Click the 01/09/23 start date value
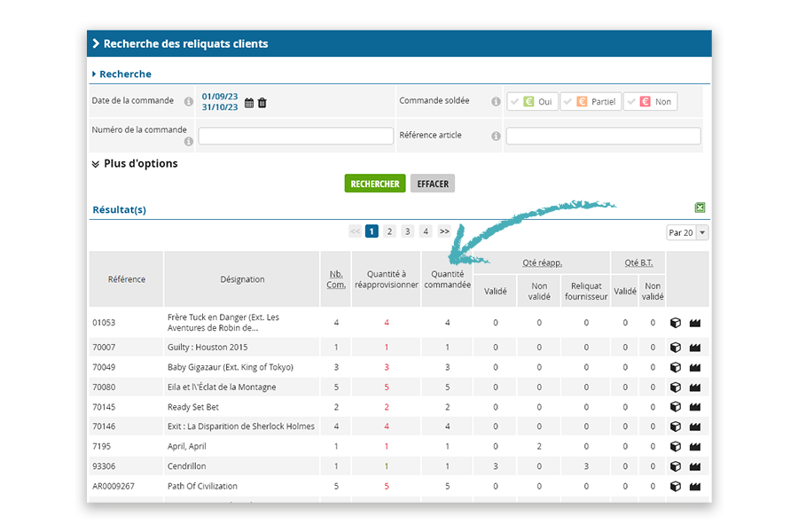Viewport: 798px width, 532px height. point(220,97)
